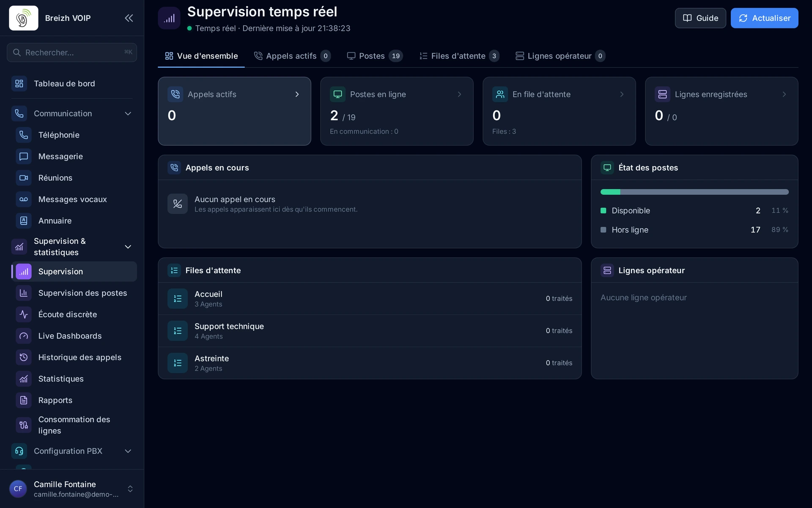Switch to the Appels actifs tab
Image resolution: width=812 pixels, height=508 pixels.
click(292, 56)
